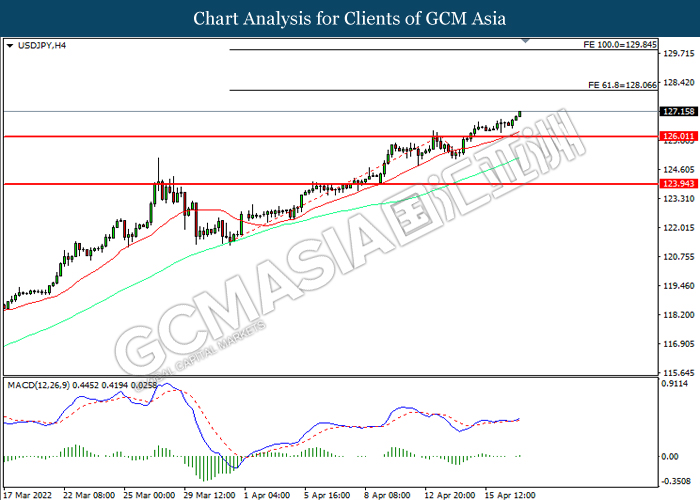
Task: Select the 126.011 red price tag
Action: pyautogui.click(x=679, y=136)
